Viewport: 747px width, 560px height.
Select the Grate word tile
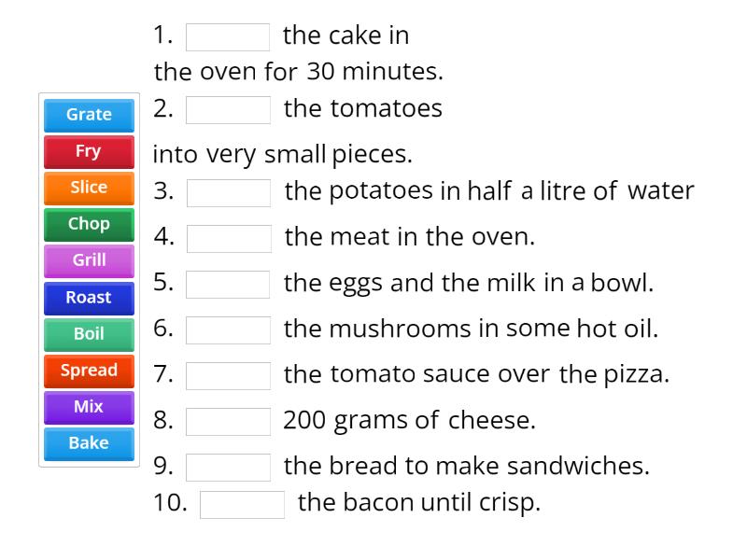click(x=89, y=115)
